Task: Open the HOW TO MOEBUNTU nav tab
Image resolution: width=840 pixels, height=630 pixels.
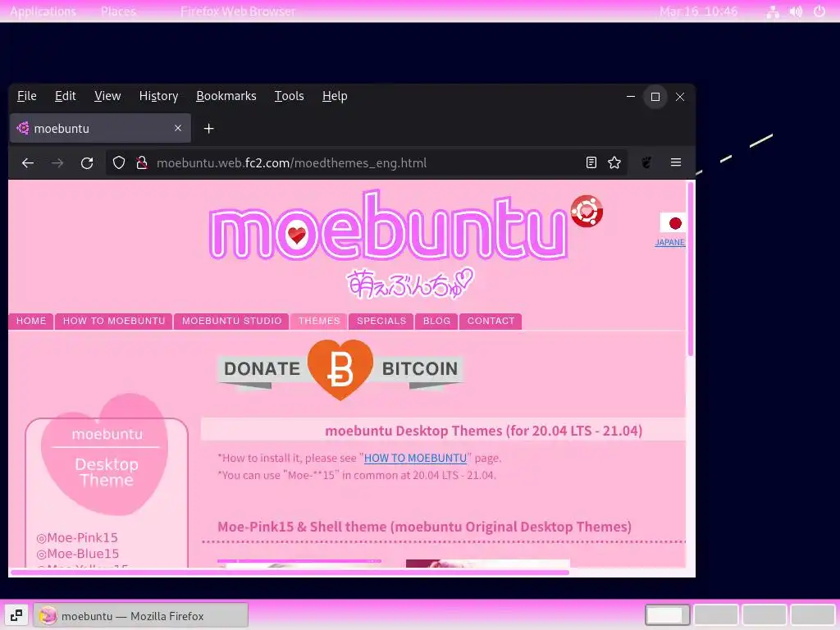Action: click(114, 321)
